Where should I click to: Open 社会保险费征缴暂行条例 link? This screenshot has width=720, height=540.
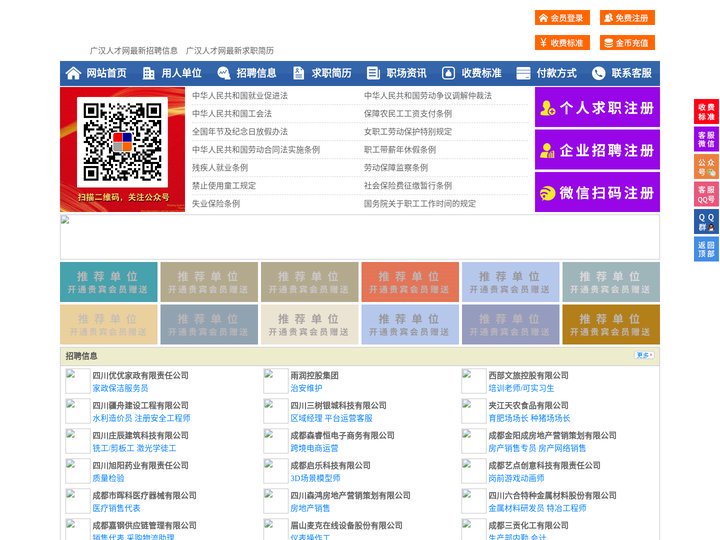click(x=408, y=186)
